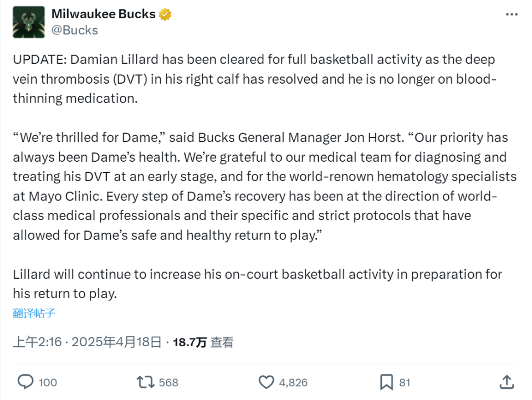This screenshot has width=532, height=400.
Task: Click the repost count 568
Action: coord(168,382)
